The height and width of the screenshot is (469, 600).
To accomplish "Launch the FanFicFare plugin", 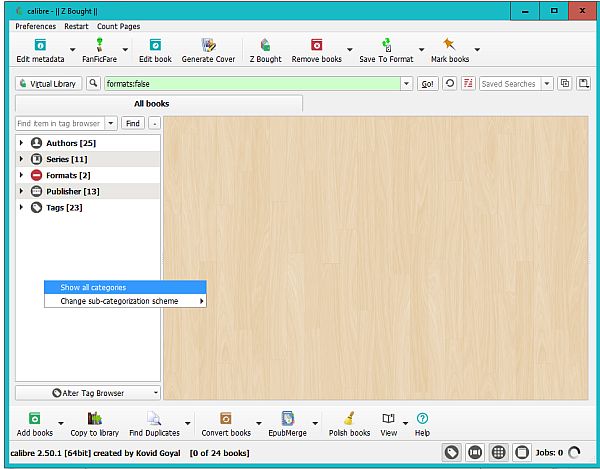I will [x=99, y=50].
